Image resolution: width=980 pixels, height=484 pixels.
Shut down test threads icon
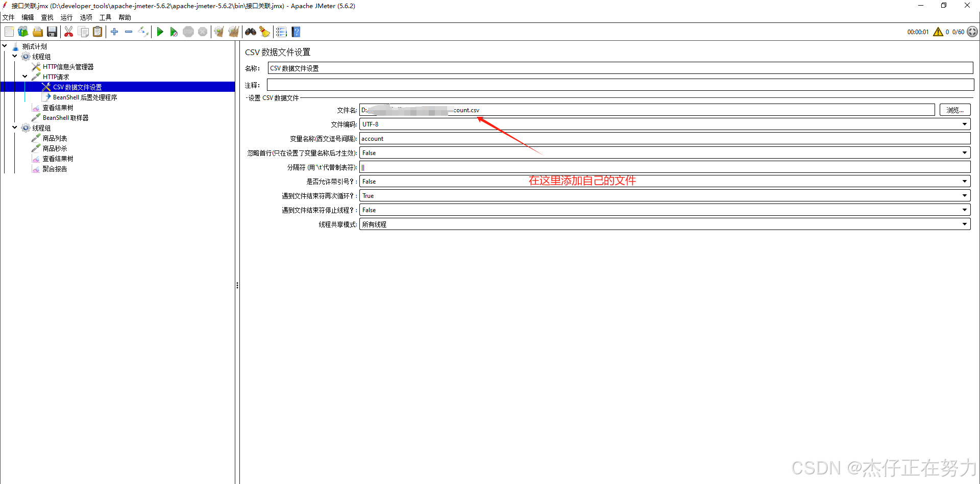point(203,32)
